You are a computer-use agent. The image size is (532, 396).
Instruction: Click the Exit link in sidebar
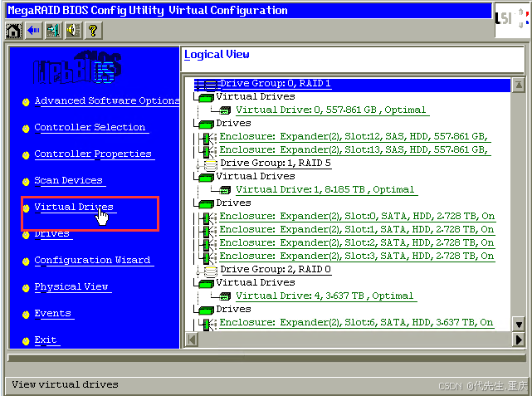pyautogui.click(x=46, y=340)
